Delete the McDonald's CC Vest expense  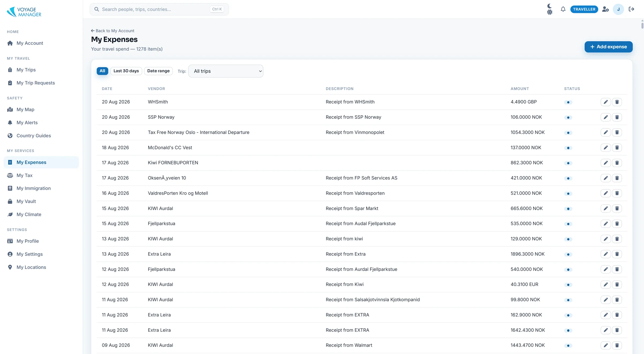pyautogui.click(x=617, y=147)
